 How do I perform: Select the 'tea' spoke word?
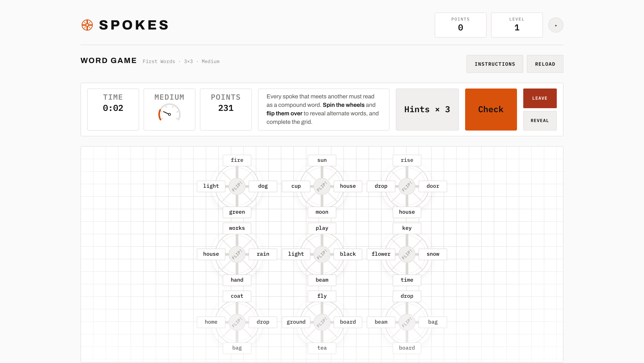[x=322, y=348]
